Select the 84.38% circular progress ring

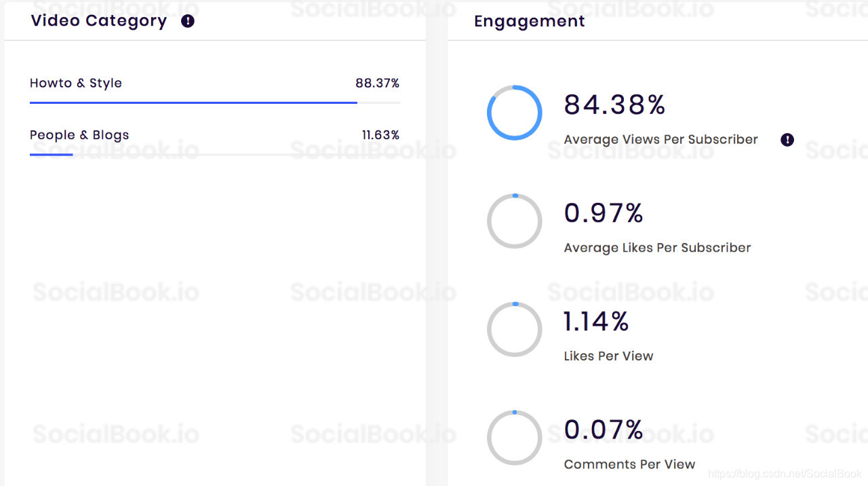tap(515, 113)
